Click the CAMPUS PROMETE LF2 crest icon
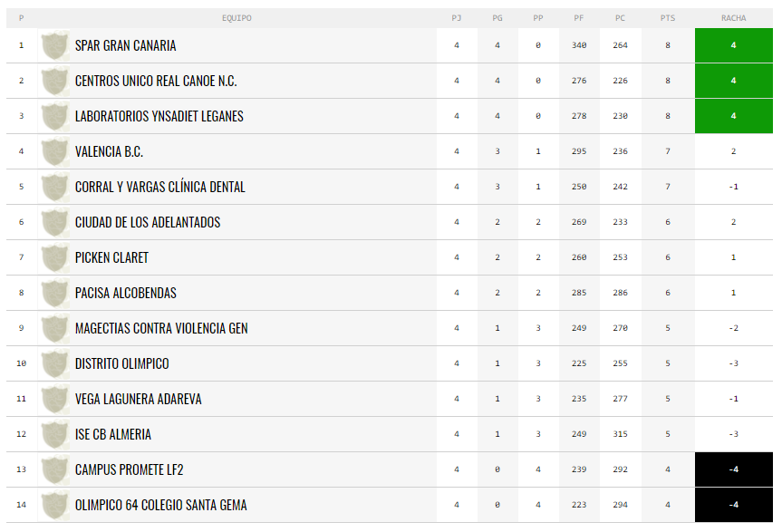 [54, 469]
